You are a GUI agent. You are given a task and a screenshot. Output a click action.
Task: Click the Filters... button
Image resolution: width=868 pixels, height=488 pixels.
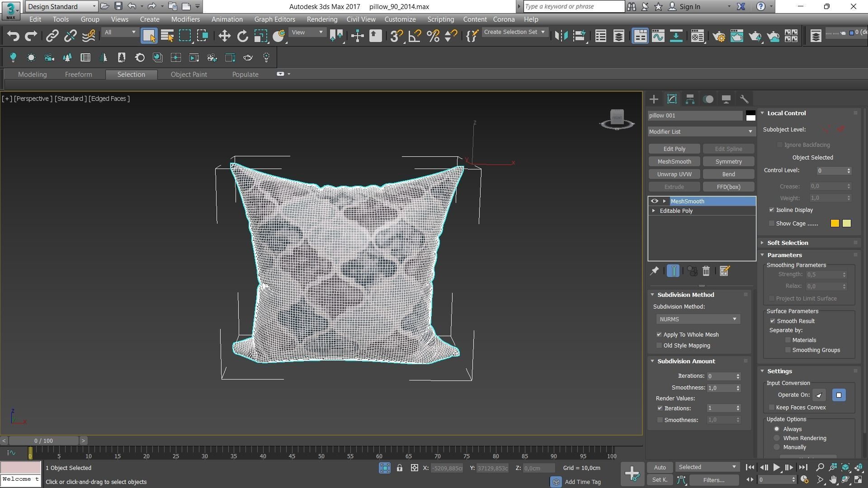click(x=713, y=480)
